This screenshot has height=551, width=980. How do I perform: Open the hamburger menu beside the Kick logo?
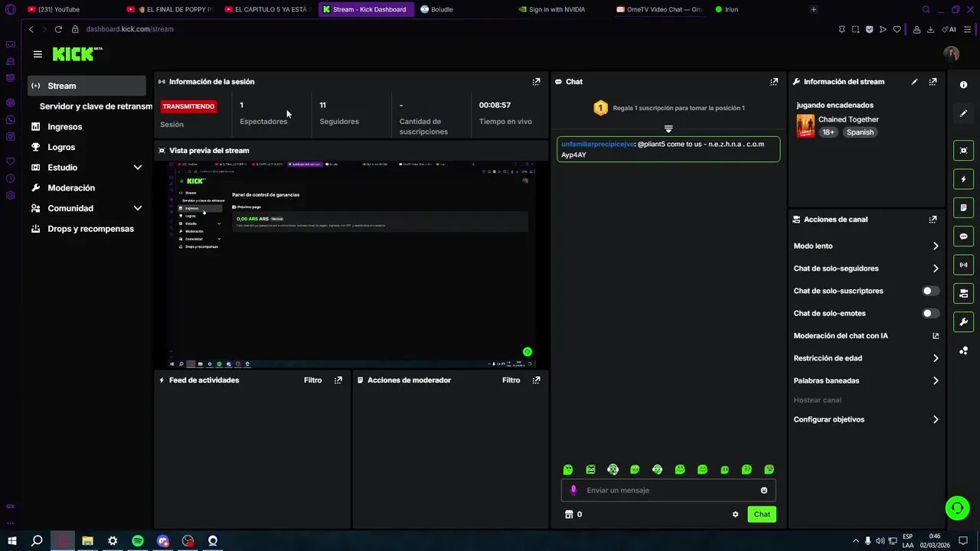38,54
